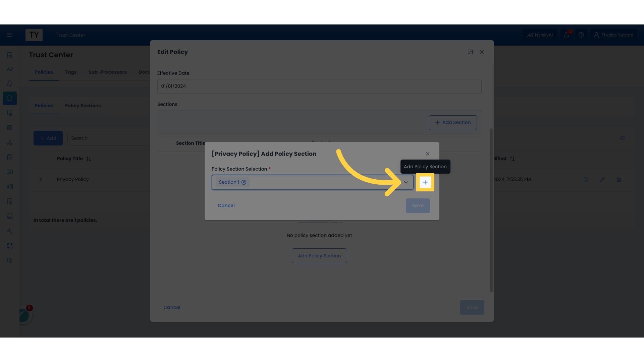
Task: Click the Effective Date input field
Action: 319,86
